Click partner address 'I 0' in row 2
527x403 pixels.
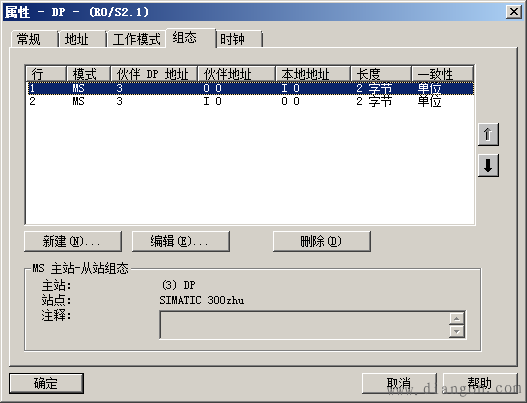[x=212, y=101]
